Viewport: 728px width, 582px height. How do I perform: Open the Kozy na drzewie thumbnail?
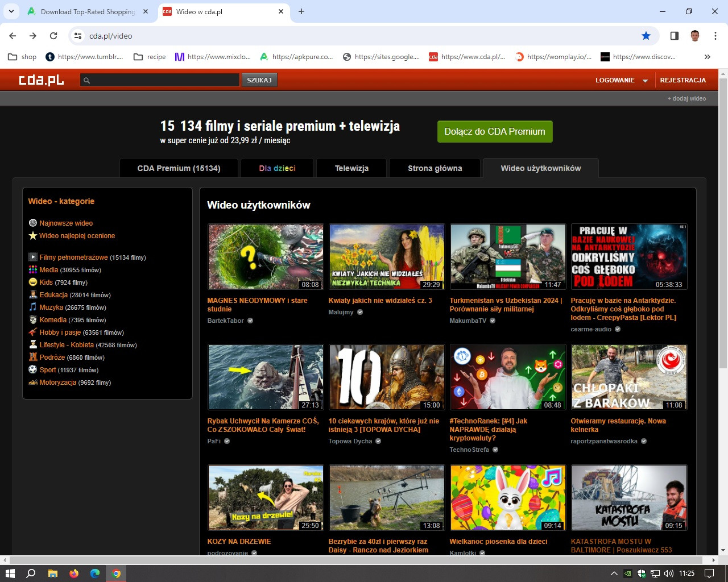coord(266,498)
